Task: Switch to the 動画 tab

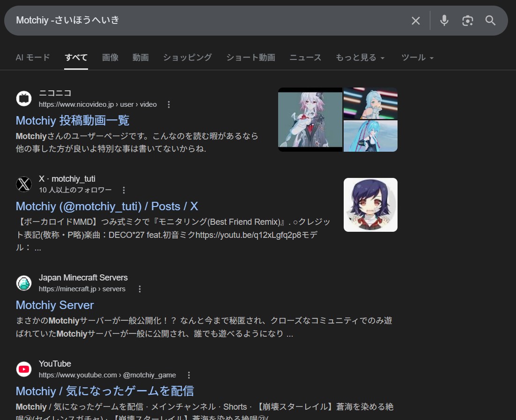Action: pos(140,58)
